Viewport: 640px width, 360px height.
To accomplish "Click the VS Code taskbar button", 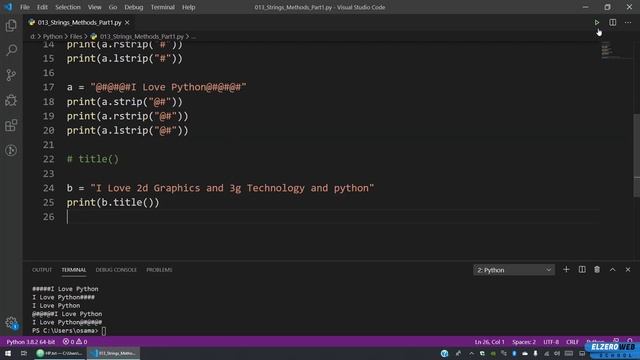I will click(113, 353).
